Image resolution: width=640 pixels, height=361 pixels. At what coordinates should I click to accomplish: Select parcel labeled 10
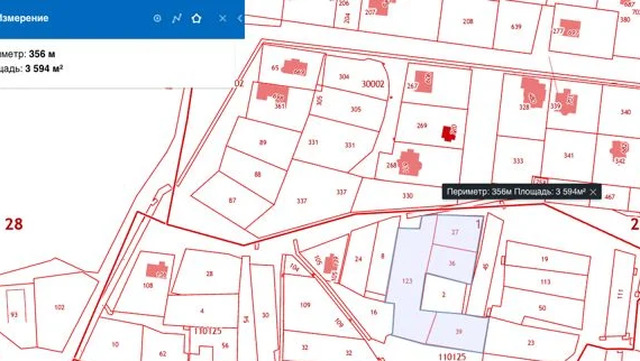click(x=115, y=345)
